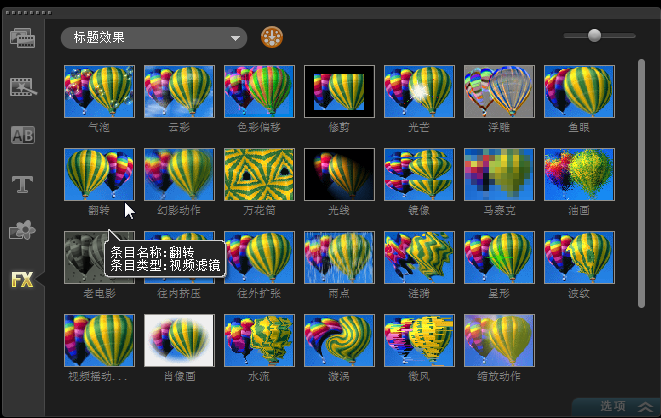
Task: Select the FX filter library icon
Action: [22, 279]
